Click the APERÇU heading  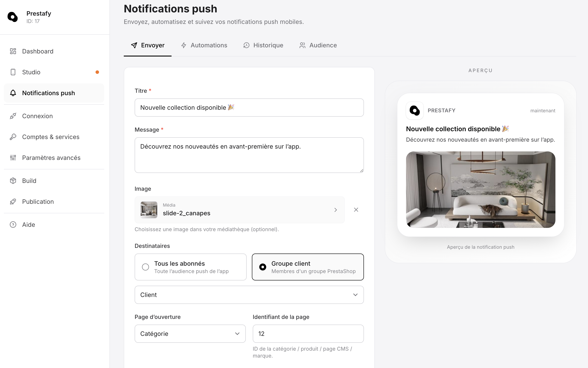(481, 70)
